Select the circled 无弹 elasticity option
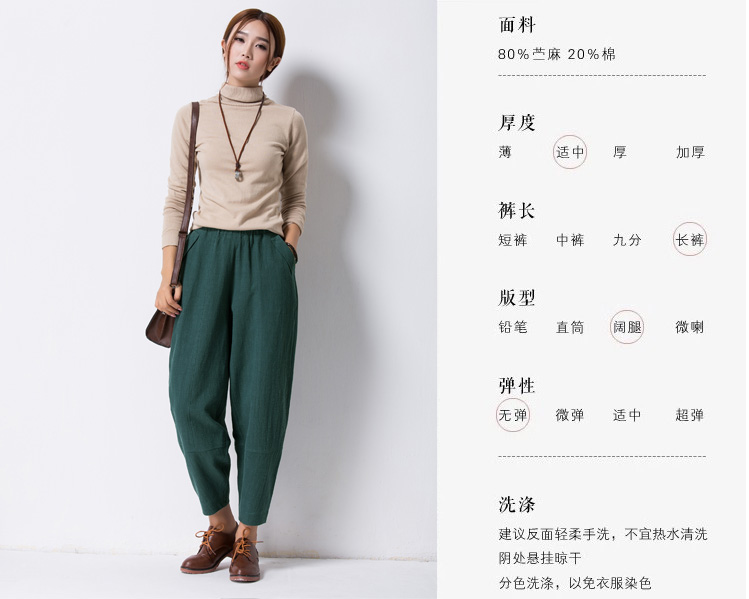749x599 pixels. 513,415
